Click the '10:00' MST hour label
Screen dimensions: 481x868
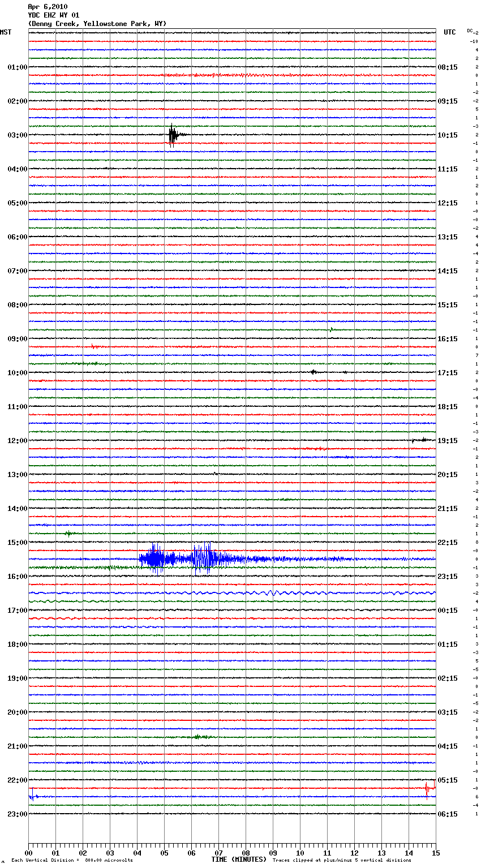tap(17, 373)
